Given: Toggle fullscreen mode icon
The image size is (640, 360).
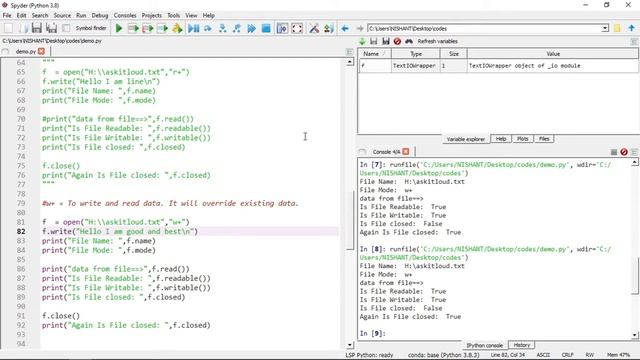Looking at the screenshot, I should [297, 28].
